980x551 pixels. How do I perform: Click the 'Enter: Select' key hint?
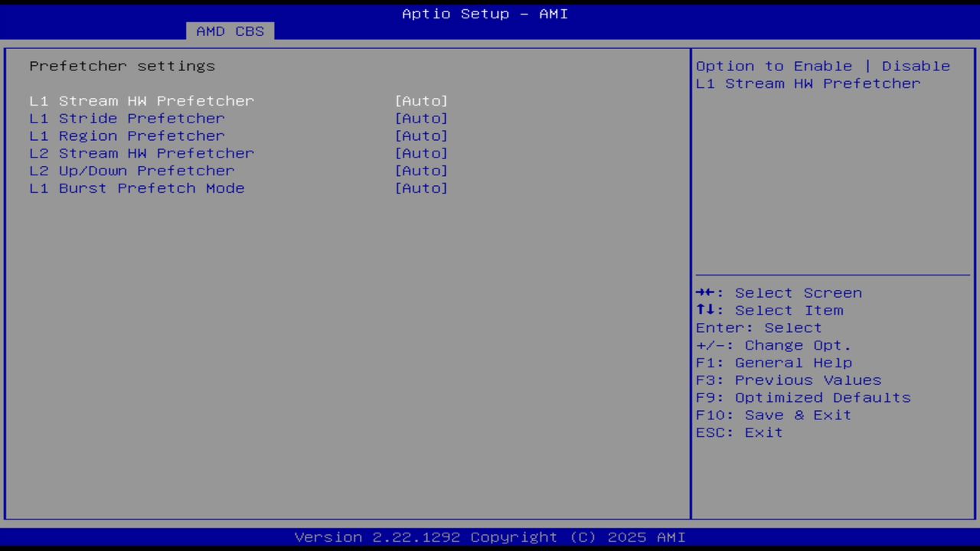click(759, 328)
